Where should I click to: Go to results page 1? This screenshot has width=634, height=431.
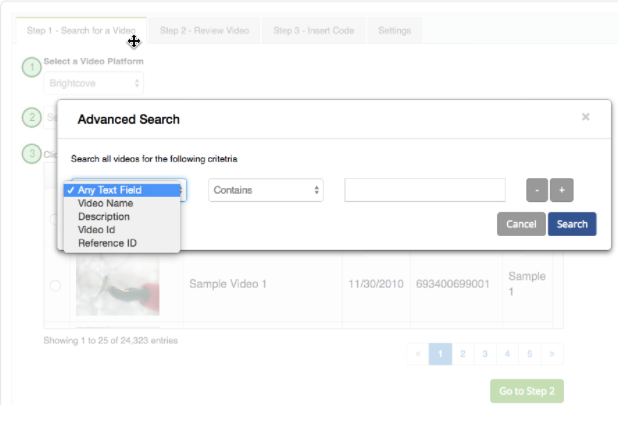point(440,354)
